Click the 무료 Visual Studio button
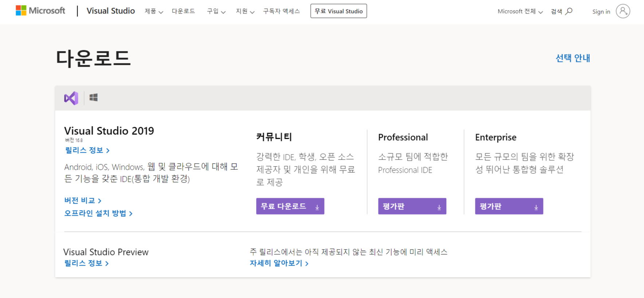 coord(338,11)
